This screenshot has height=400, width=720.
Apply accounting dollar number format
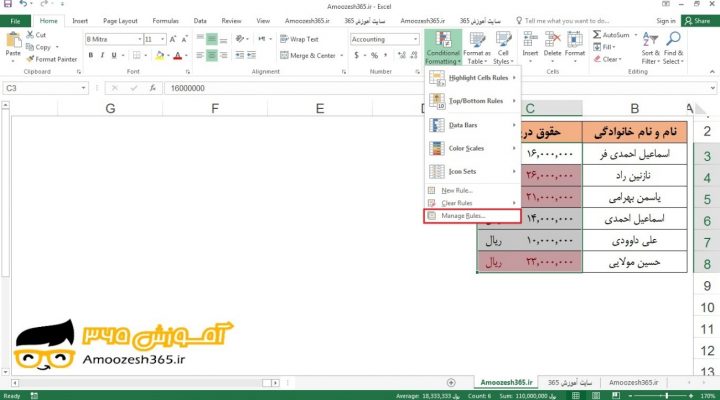[356, 56]
